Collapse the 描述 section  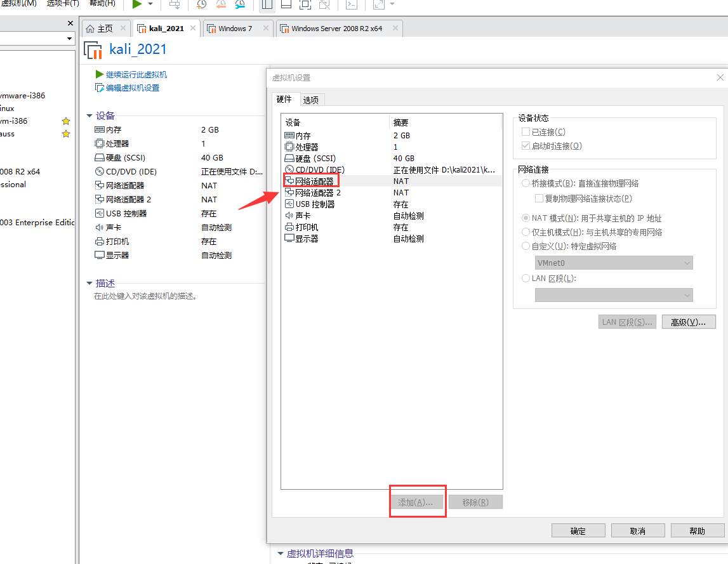point(89,283)
